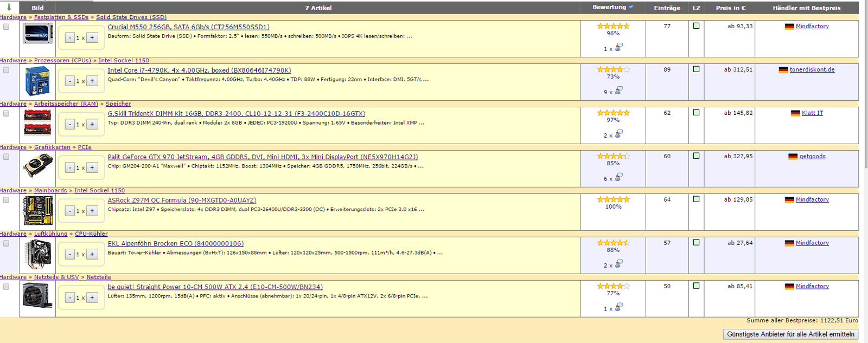Click the user review icon in G.Skill TridentX row
868x343 pixels.
click(x=618, y=134)
